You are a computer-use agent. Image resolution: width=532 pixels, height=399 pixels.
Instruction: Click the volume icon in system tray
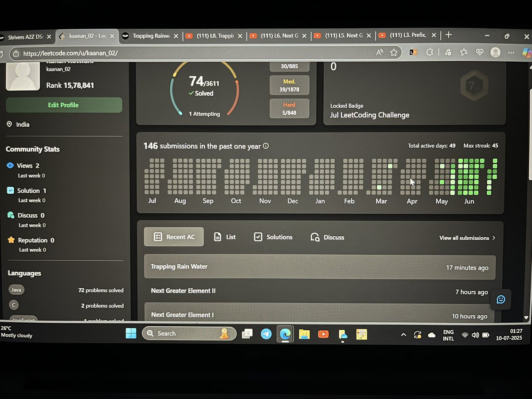[475, 335]
